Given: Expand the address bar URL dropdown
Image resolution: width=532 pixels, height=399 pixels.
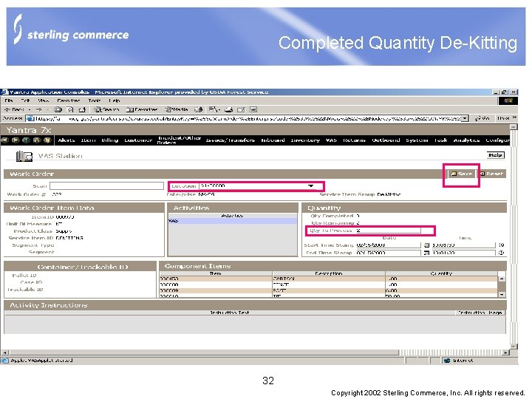Looking at the screenshot, I should (465, 118).
